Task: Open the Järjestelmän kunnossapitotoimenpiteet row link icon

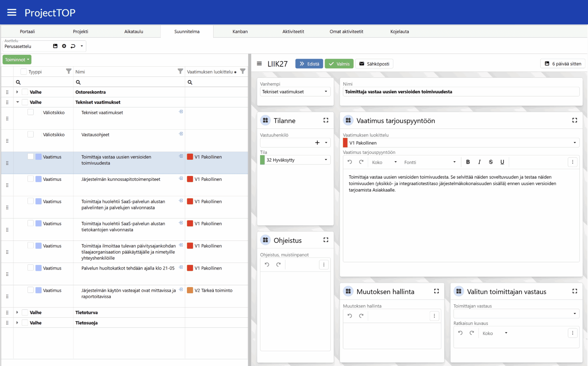Action: pyautogui.click(x=181, y=178)
